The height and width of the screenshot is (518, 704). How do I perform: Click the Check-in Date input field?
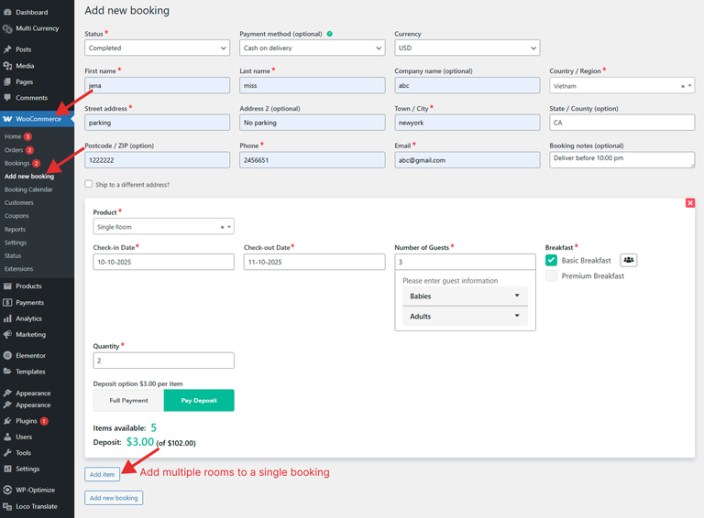point(163,262)
